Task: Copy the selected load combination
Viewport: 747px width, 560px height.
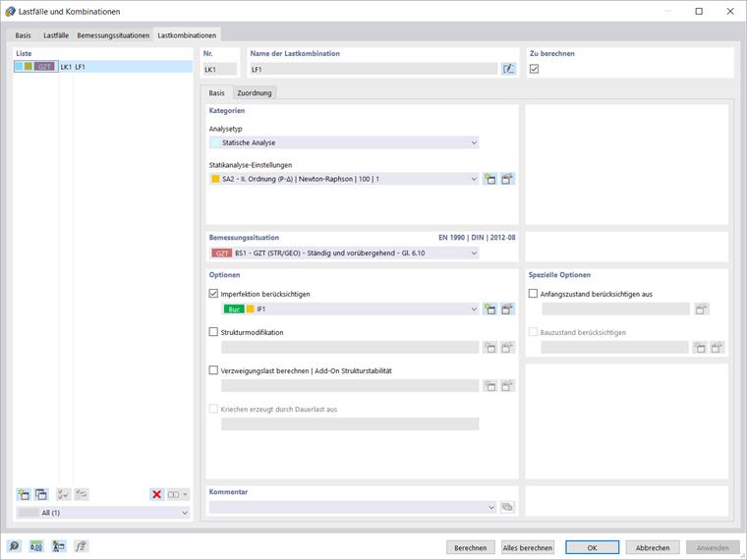Action: [x=41, y=494]
